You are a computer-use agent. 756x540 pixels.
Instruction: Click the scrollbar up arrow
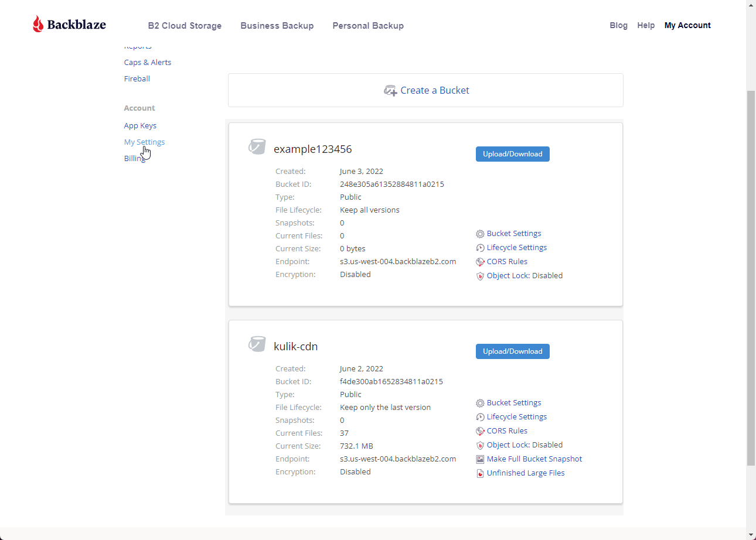coord(751,5)
